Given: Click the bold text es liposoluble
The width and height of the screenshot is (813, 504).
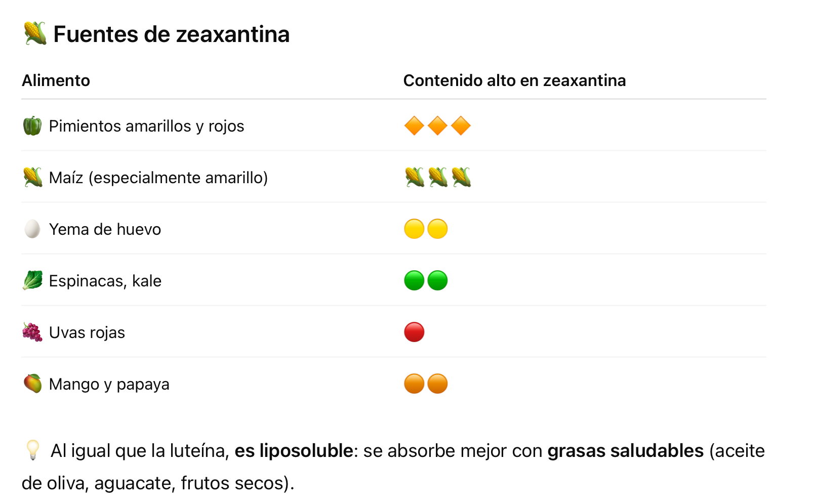Looking at the screenshot, I should 294,450.
